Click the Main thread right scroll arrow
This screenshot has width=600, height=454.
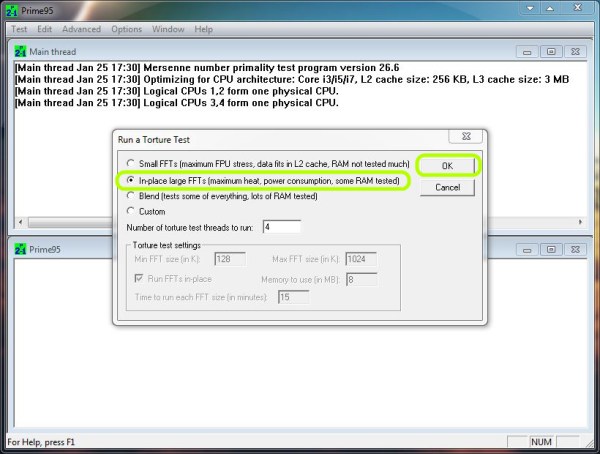580,222
